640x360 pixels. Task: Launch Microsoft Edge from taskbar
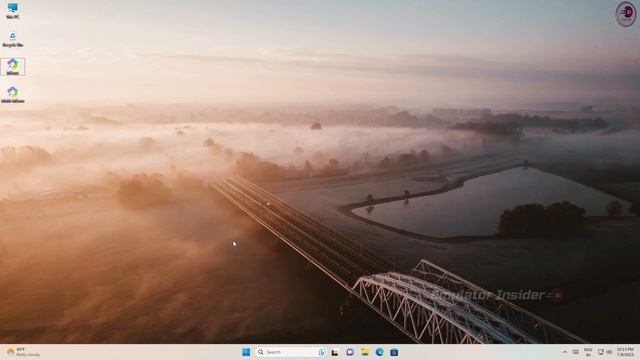click(x=379, y=352)
